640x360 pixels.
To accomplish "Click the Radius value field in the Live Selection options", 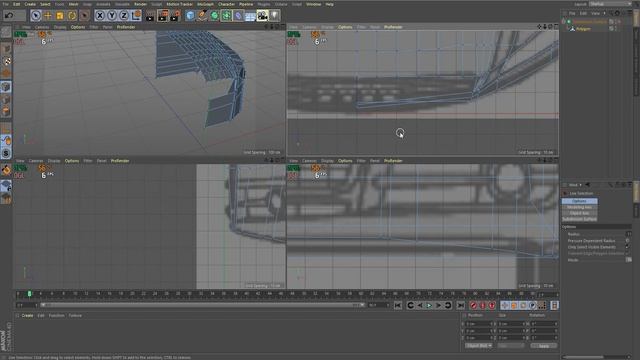I will coord(629,234).
